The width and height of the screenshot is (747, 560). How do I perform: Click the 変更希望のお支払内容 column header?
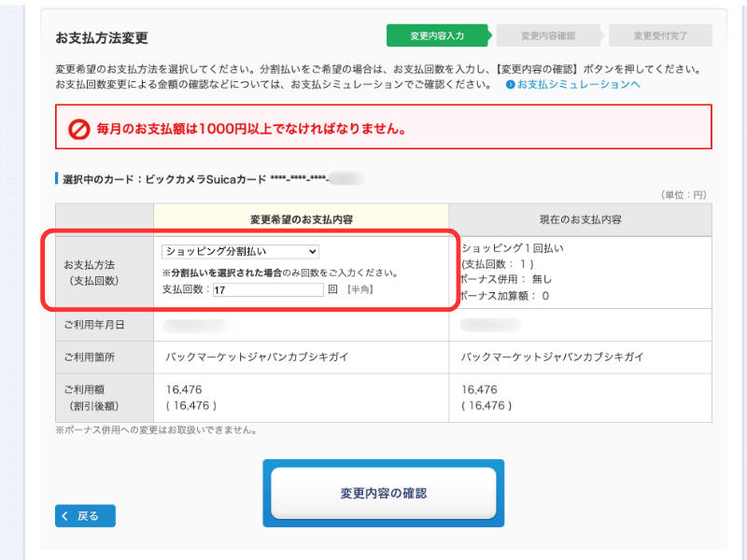pos(300,219)
